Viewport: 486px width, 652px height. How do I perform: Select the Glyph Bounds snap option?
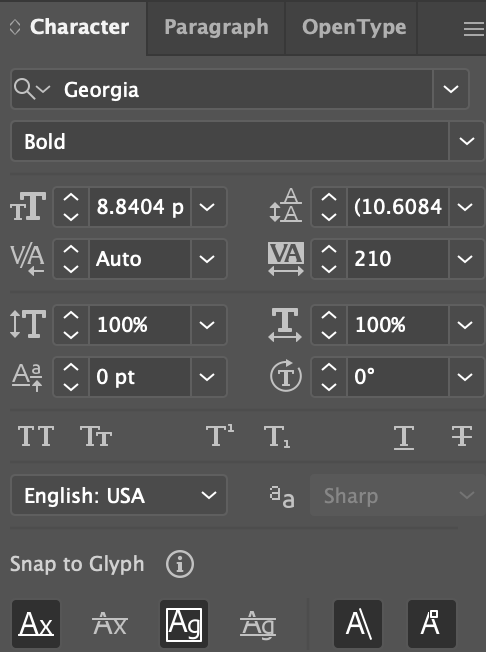184,623
